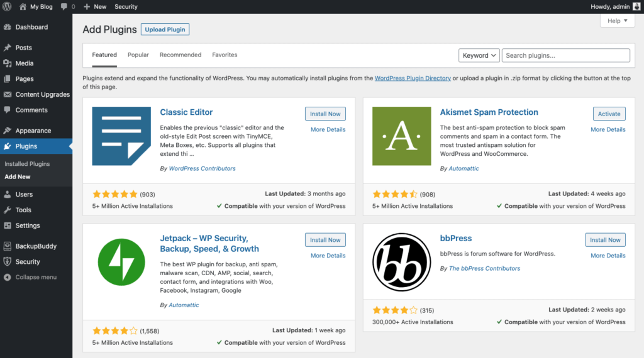Click the admin user avatar

click(636, 6)
